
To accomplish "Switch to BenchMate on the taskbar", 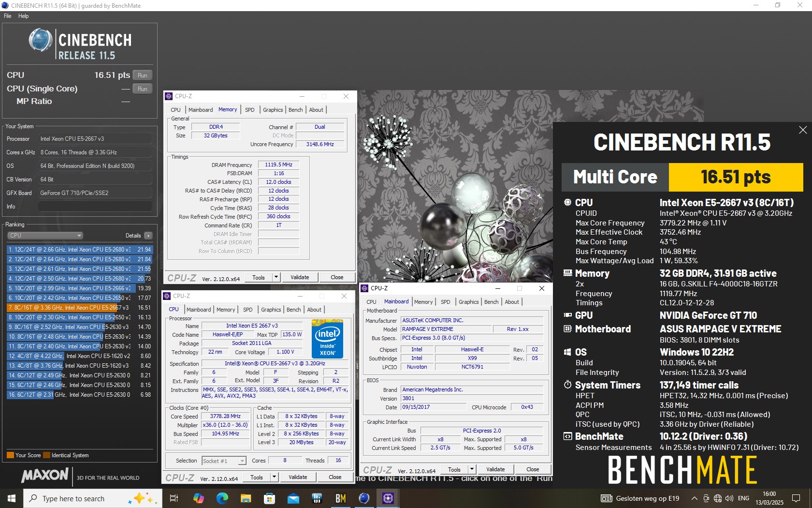I will 340,498.
